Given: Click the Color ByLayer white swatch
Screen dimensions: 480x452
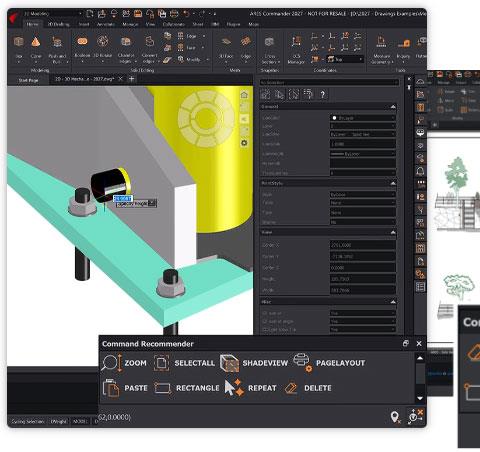Looking at the screenshot, I should tap(334, 118).
